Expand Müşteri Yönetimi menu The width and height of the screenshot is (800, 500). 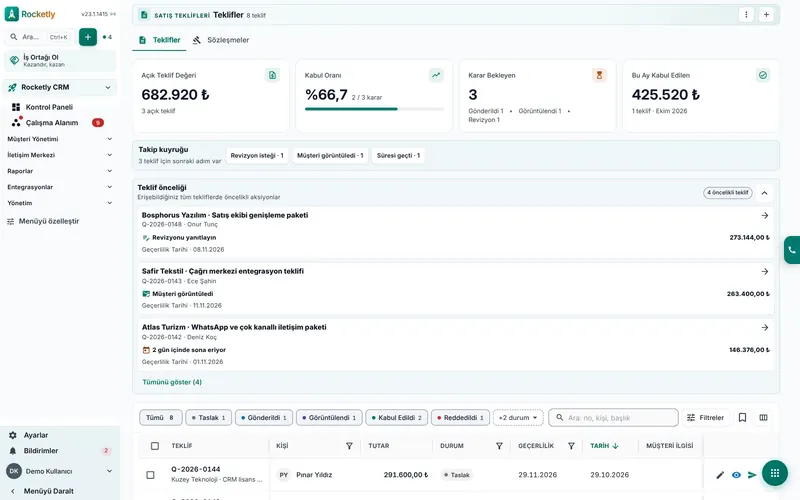pyautogui.click(x=59, y=139)
